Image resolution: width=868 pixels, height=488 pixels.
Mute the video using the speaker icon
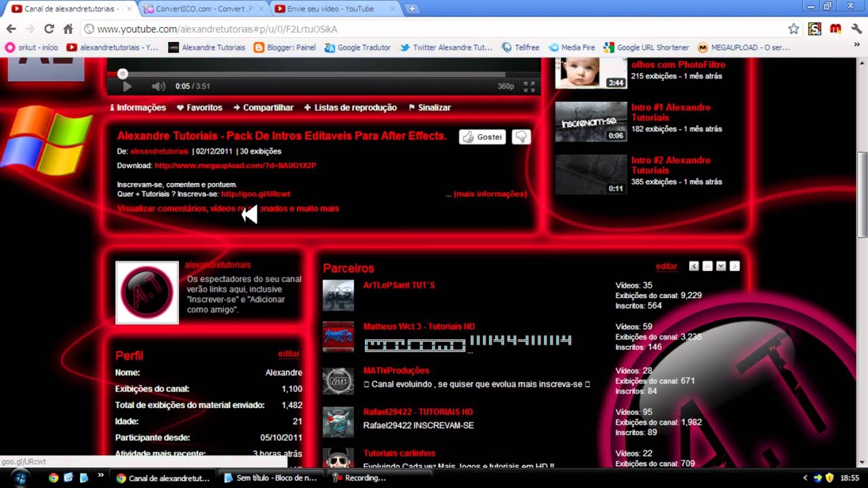159,87
